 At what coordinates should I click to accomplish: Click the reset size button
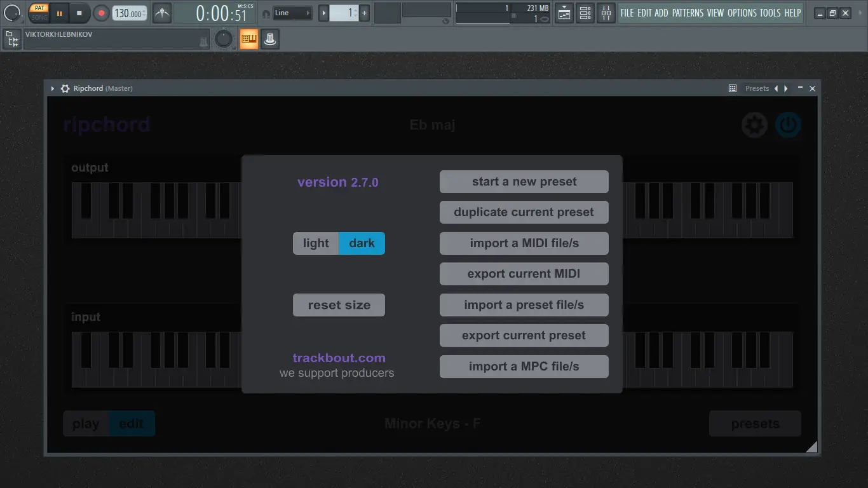(339, 305)
